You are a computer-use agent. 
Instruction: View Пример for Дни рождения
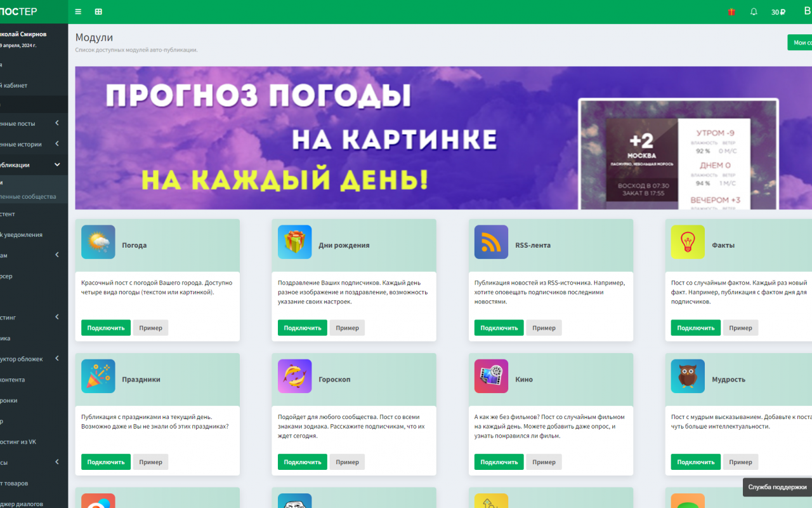(x=348, y=328)
